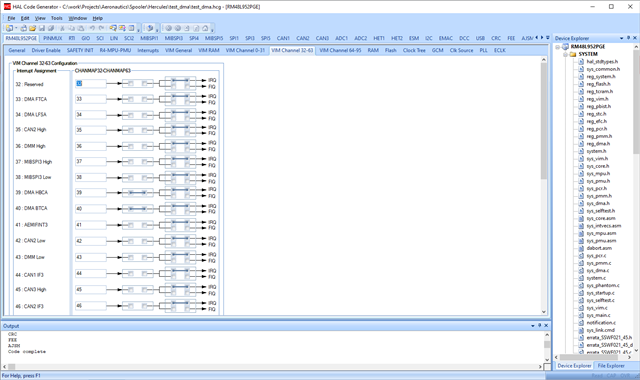The height and width of the screenshot is (380, 640).
Task: Close the Device Explorer panel
Action: coord(635,38)
